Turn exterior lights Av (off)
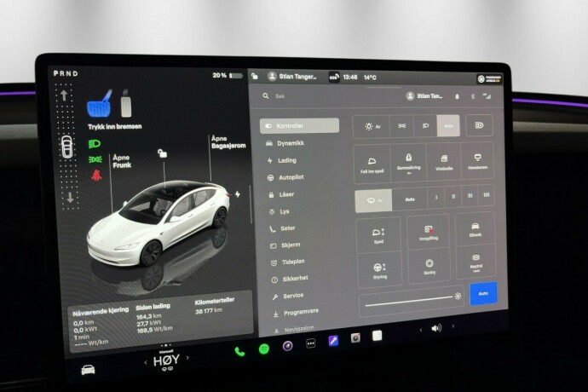Screen dimensions: 588x392 click(372, 127)
